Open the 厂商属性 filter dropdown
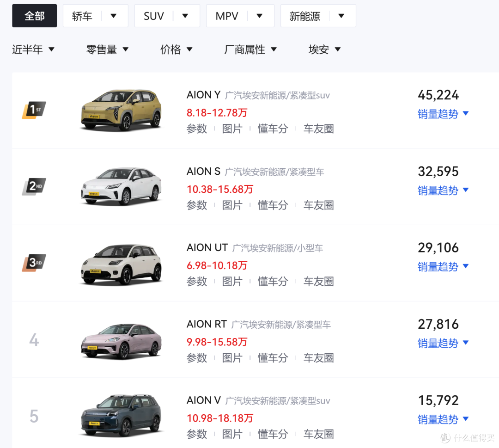 coord(250,49)
